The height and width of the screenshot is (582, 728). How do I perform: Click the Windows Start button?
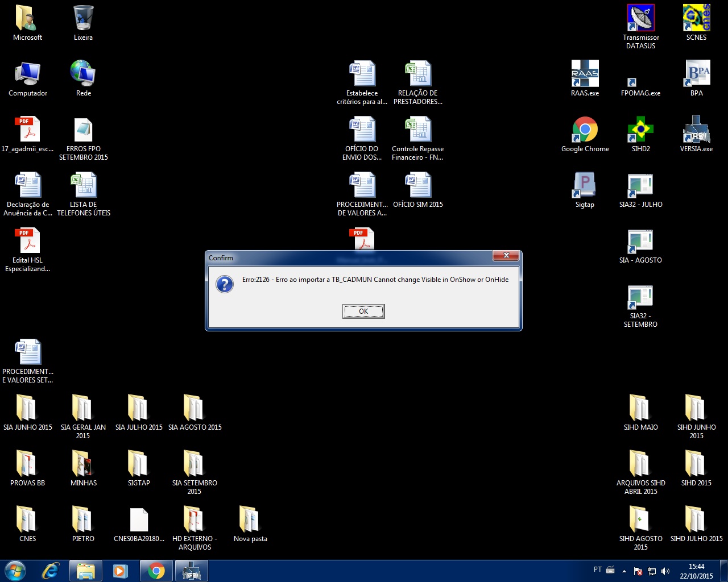click(x=15, y=571)
